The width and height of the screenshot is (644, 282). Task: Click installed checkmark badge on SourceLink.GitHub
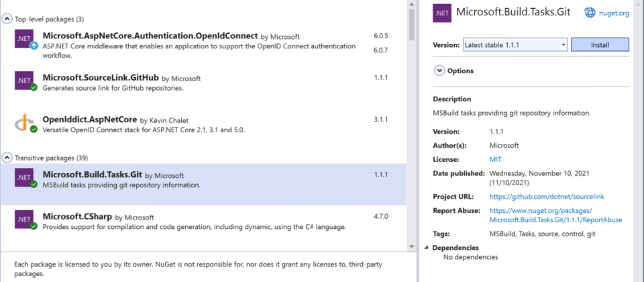(34, 87)
